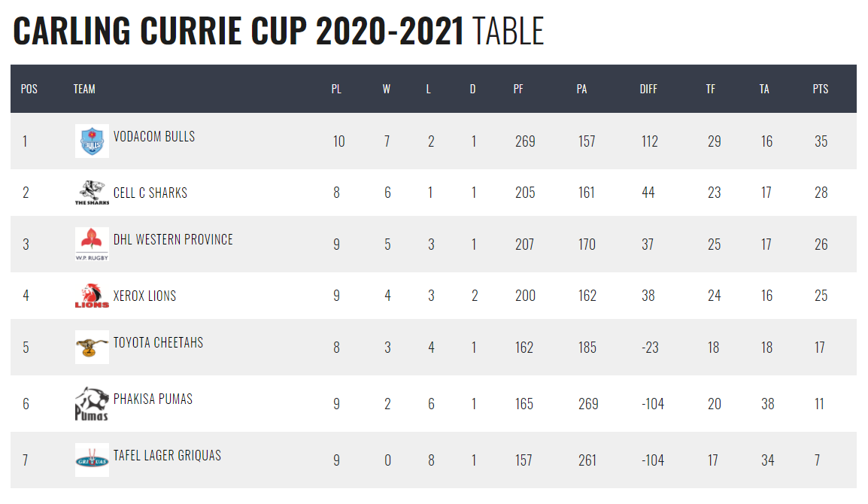
Task: Click the Cell C Sharks logo
Action: pyautogui.click(x=92, y=193)
